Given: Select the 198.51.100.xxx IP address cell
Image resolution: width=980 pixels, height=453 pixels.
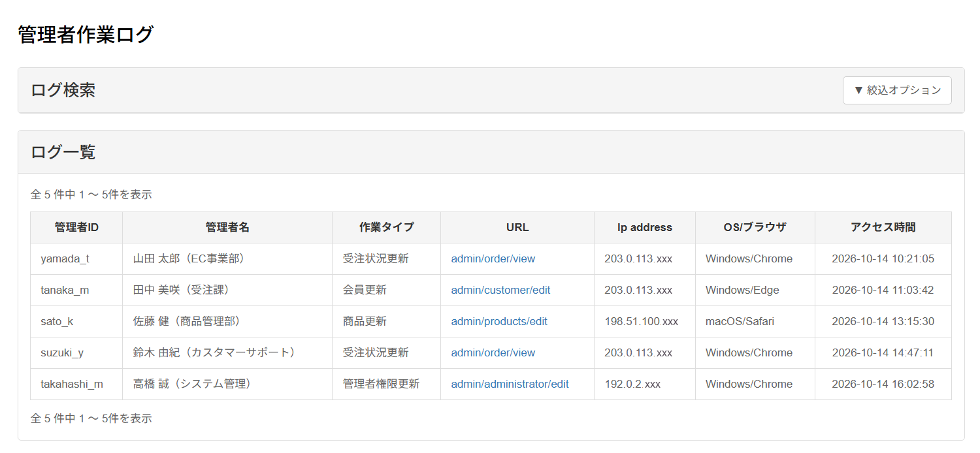Looking at the screenshot, I should coord(645,321).
